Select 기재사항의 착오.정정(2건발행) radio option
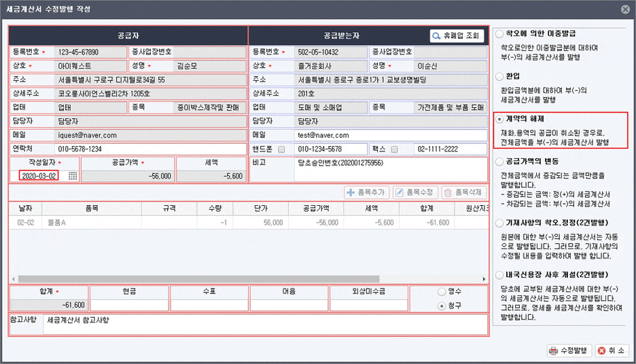The width and height of the screenshot is (636, 364). tap(499, 223)
